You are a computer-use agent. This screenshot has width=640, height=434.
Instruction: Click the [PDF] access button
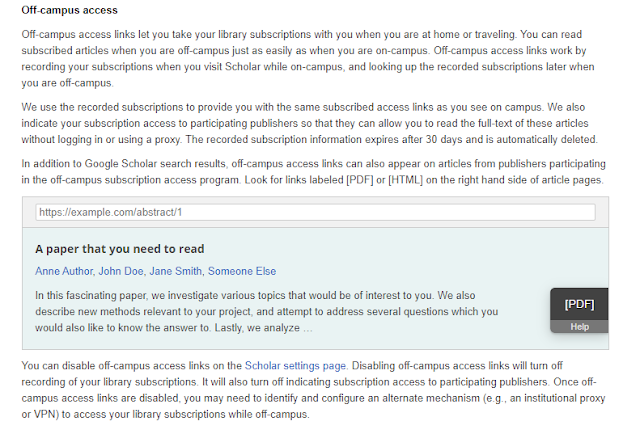579,305
